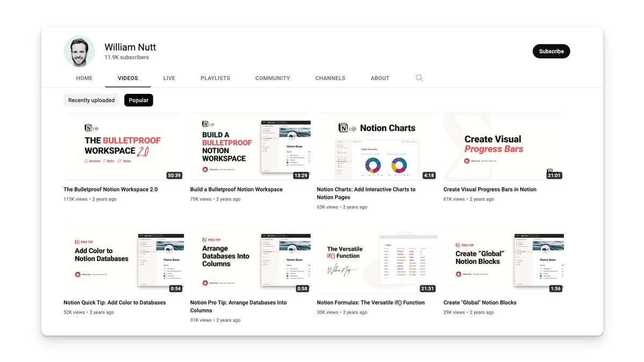Click the William Nutt channel name

pos(130,47)
